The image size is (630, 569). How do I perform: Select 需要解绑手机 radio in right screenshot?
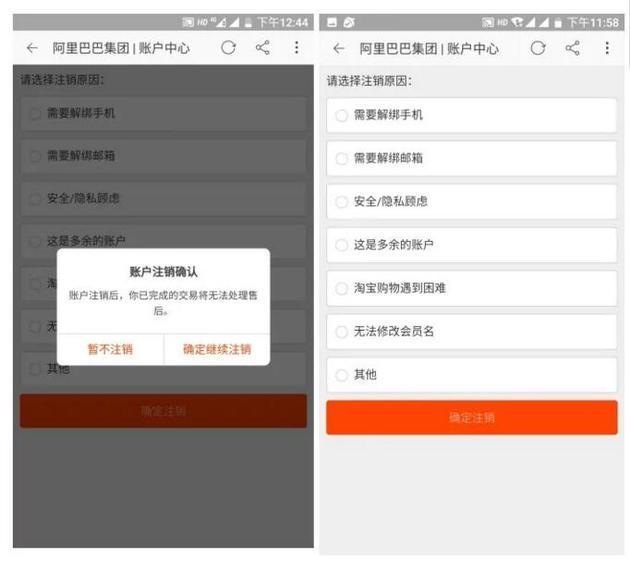[x=342, y=116]
